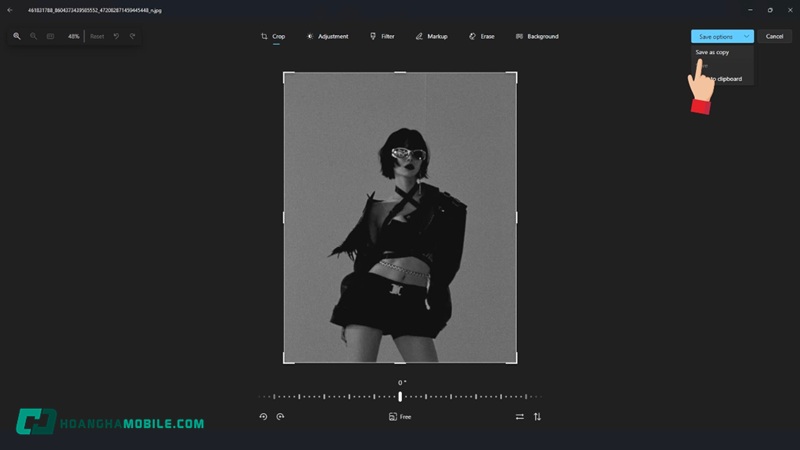Click the zoom in magnifier icon
The height and width of the screenshot is (450, 800).
(17, 36)
